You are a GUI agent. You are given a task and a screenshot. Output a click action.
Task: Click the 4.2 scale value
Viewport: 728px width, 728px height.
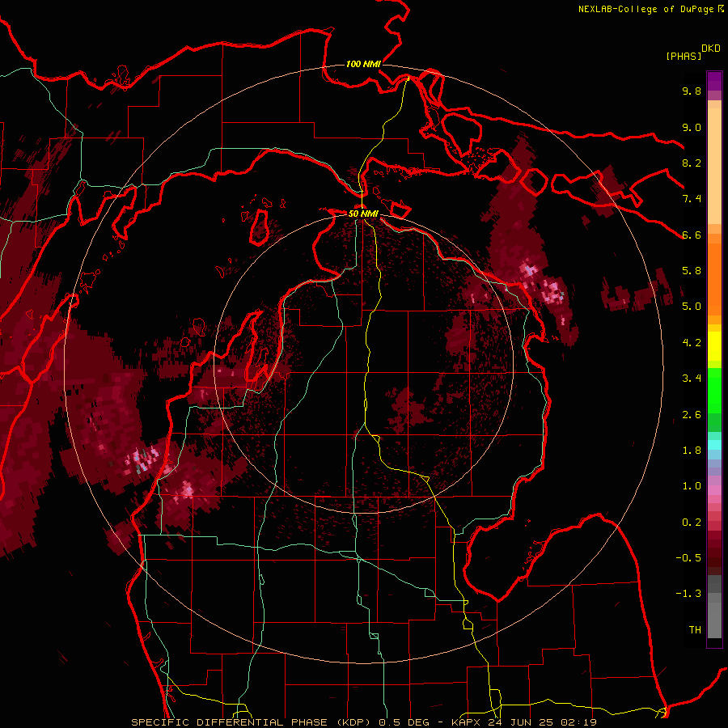pos(692,343)
